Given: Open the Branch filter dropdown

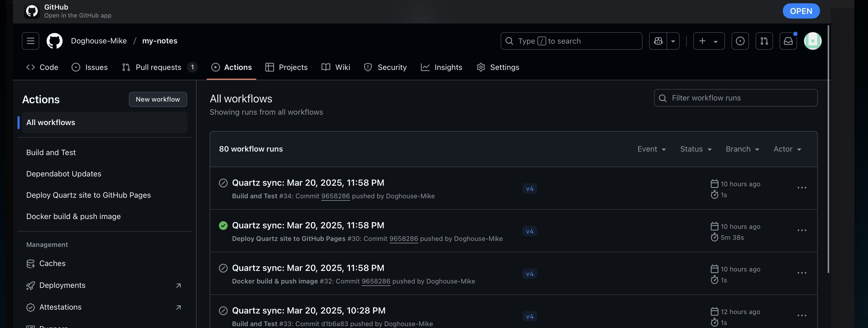Looking at the screenshot, I should click(x=742, y=149).
